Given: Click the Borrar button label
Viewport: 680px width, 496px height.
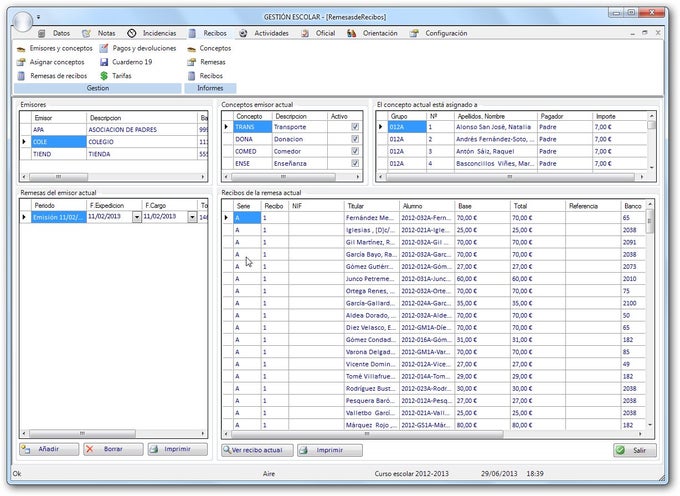Looking at the screenshot, I should point(113,449).
